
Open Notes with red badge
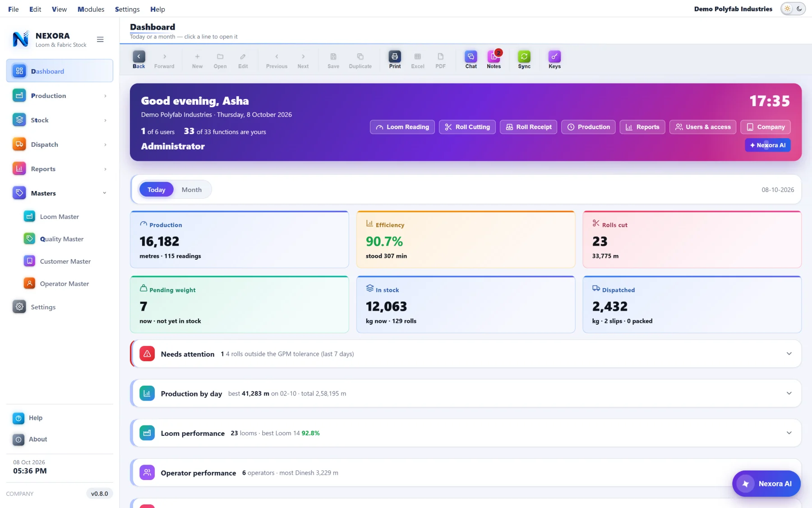click(494, 59)
